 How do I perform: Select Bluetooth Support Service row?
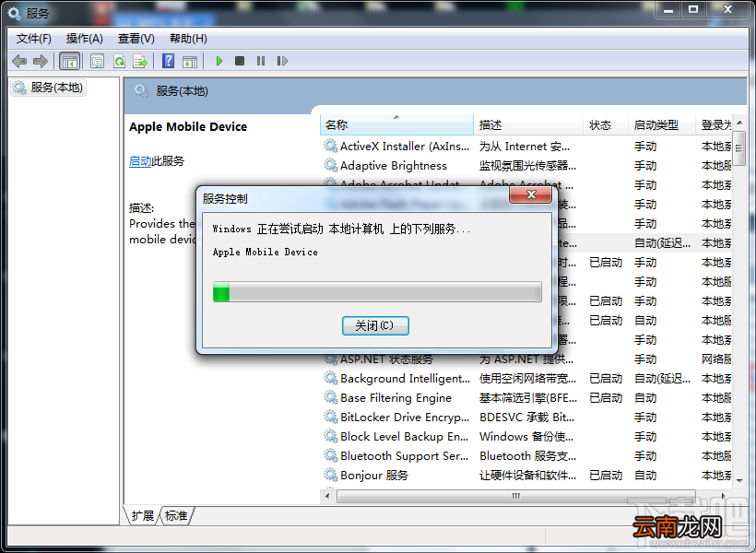(527, 455)
